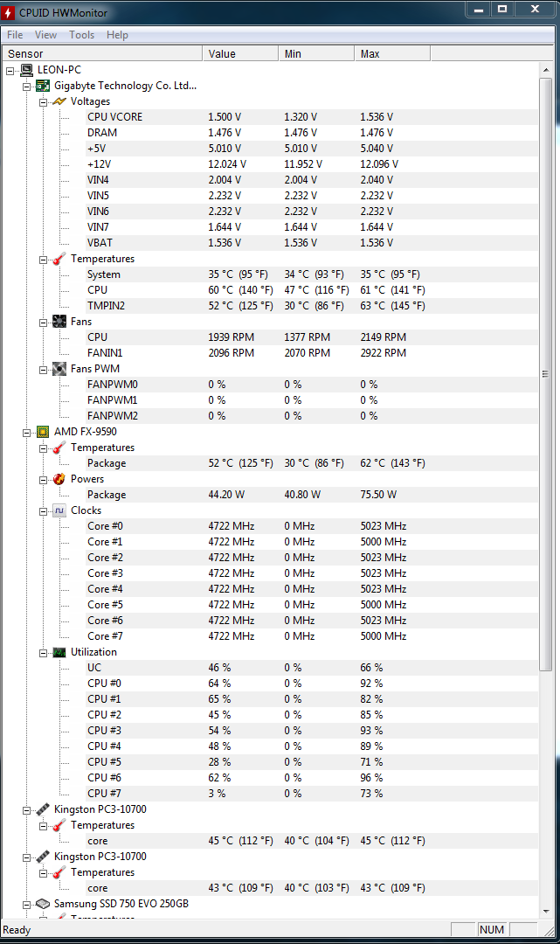The width and height of the screenshot is (560, 944).
Task: Click the Gigabyte motherboard icon
Action: click(x=43, y=86)
